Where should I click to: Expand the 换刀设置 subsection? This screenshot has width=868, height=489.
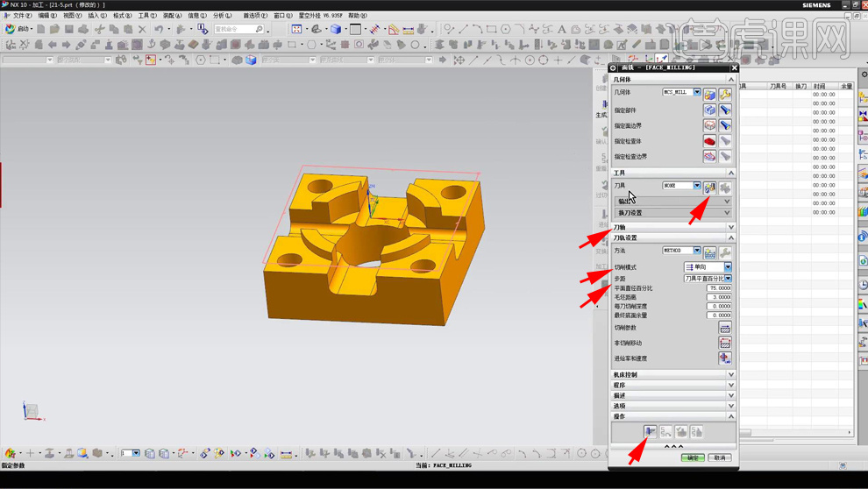673,213
